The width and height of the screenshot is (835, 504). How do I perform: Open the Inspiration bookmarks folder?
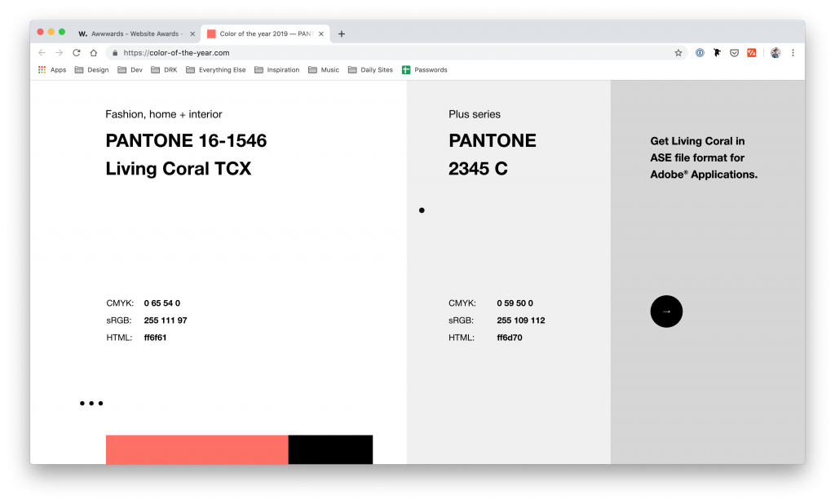click(277, 70)
